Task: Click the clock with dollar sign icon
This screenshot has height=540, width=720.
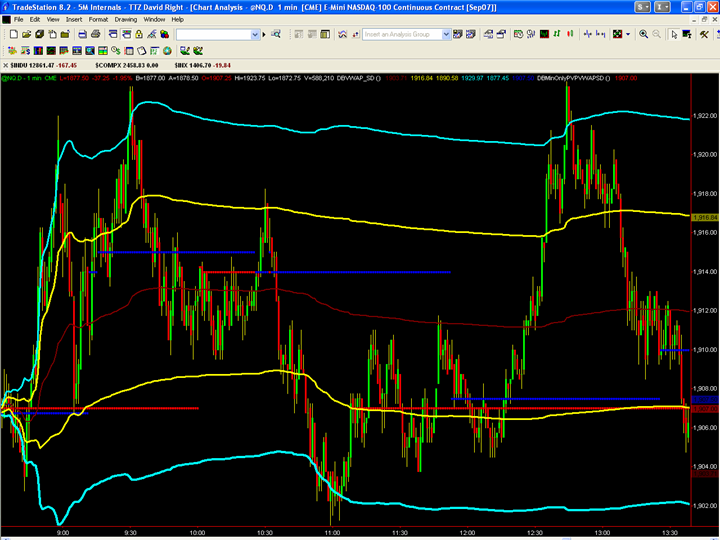Action: tap(116, 51)
